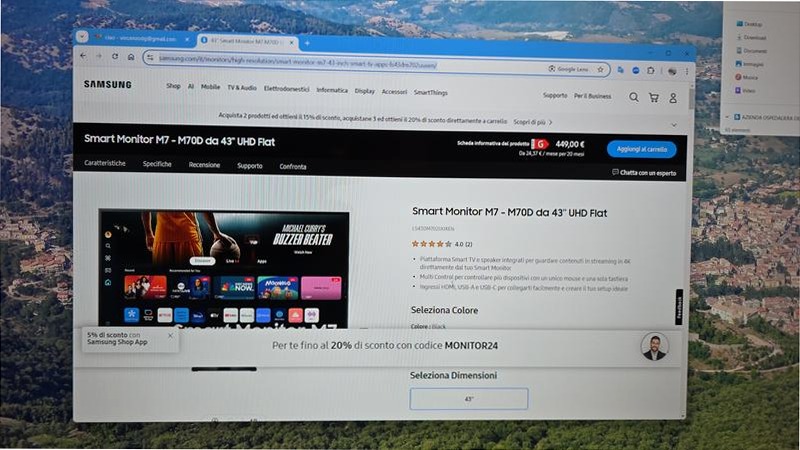Go back with the browser back arrow
800x450 pixels.
83,56
